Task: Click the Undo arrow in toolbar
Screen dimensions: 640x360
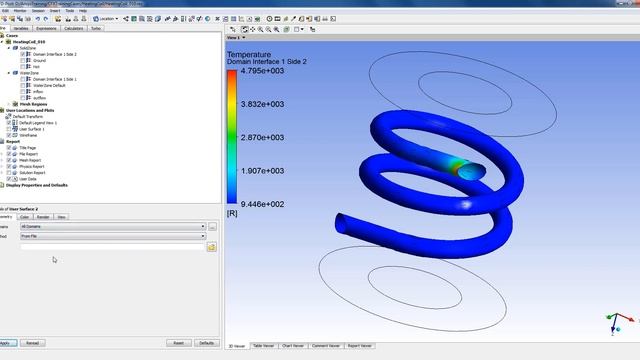Action: [x=38, y=19]
